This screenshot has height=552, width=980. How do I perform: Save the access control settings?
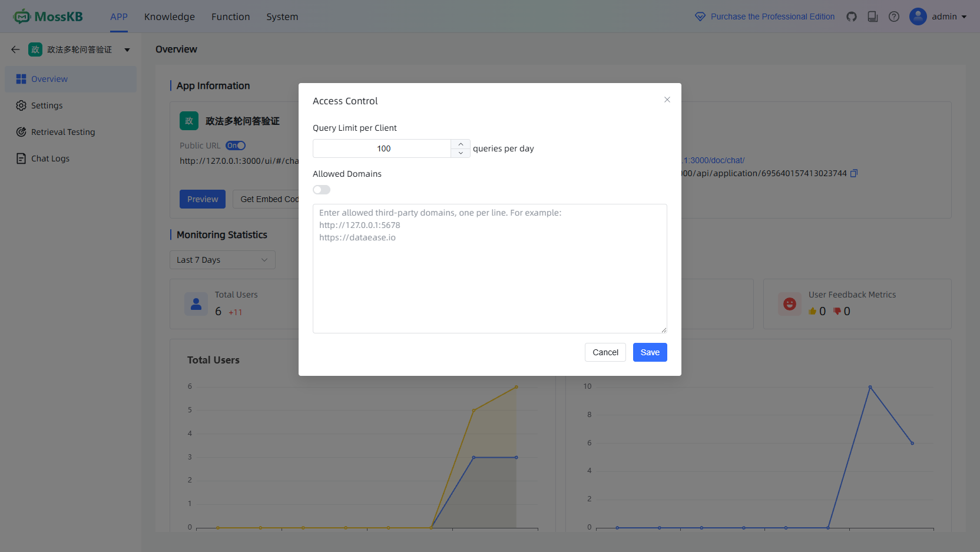point(650,352)
